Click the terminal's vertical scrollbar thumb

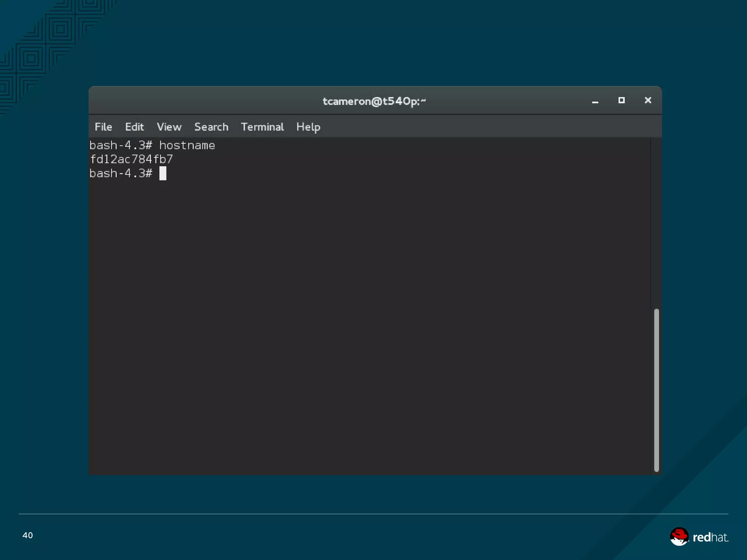pos(656,390)
